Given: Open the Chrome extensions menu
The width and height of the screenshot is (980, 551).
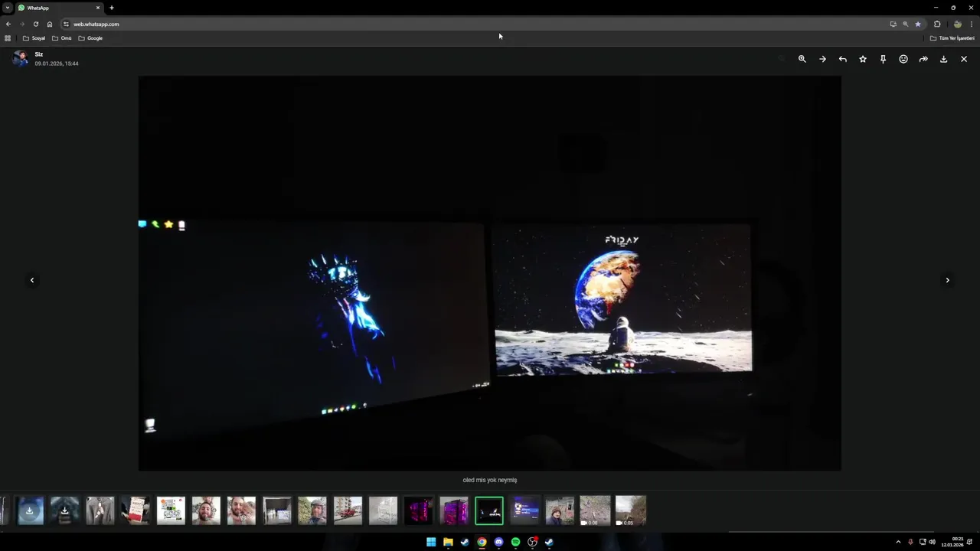Looking at the screenshot, I should tap(937, 24).
